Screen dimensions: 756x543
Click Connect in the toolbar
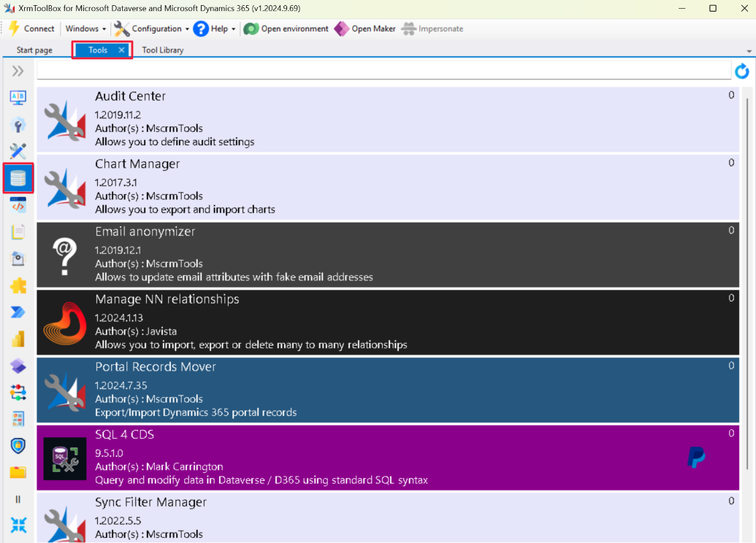[32, 29]
